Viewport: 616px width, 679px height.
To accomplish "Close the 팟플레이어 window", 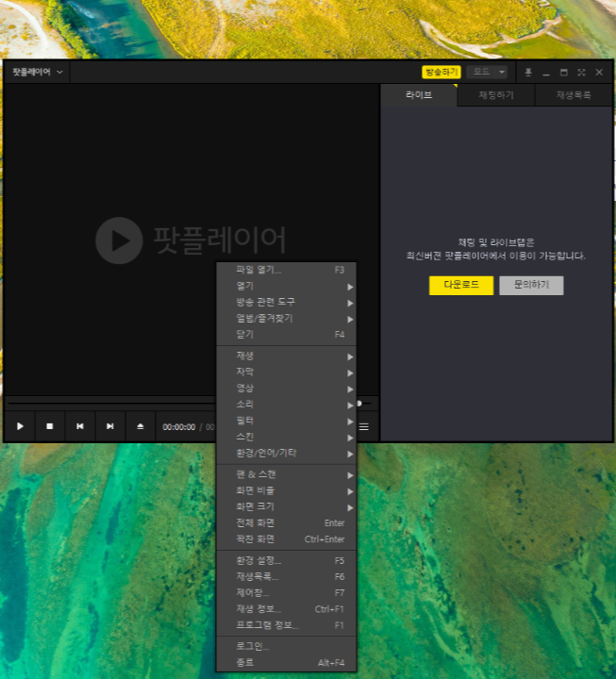I will pyautogui.click(x=599, y=73).
